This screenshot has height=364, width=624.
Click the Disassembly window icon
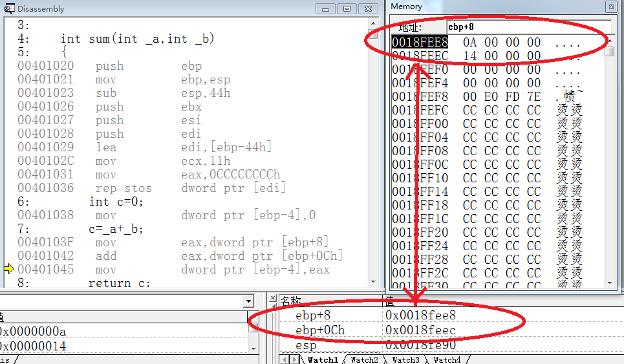pyautogui.click(x=9, y=8)
